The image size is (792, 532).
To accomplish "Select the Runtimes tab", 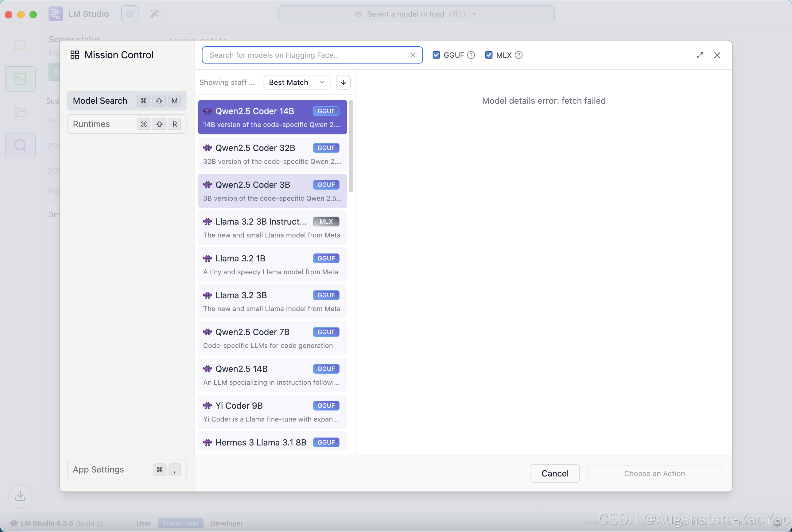I will click(x=126, y=124).
